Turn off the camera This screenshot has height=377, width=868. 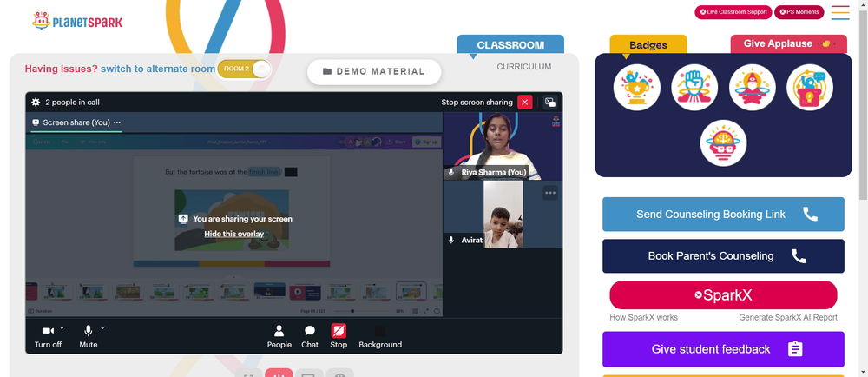pos(48,336)
